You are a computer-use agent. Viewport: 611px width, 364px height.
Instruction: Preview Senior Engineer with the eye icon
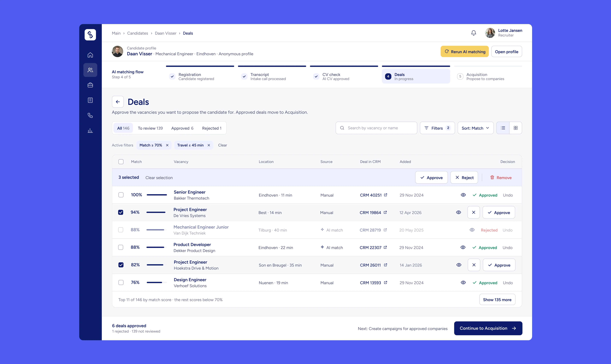click(x=463, y=195)
